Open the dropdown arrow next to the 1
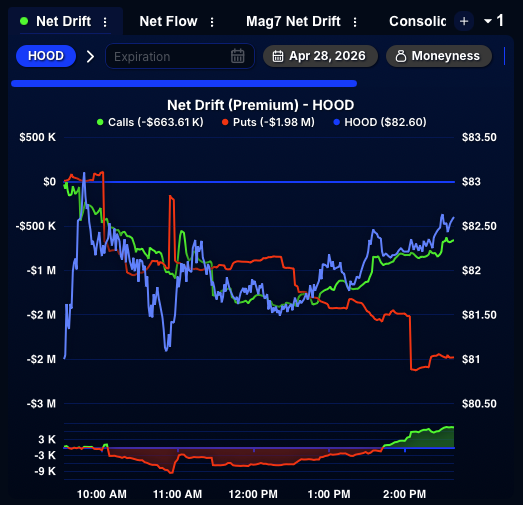Screen dimensions: 523x505 [x=488, y=21]
